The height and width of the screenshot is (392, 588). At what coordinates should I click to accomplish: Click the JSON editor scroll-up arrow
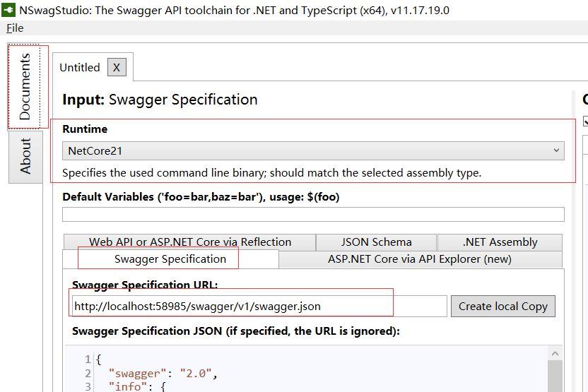coord(555,353)
